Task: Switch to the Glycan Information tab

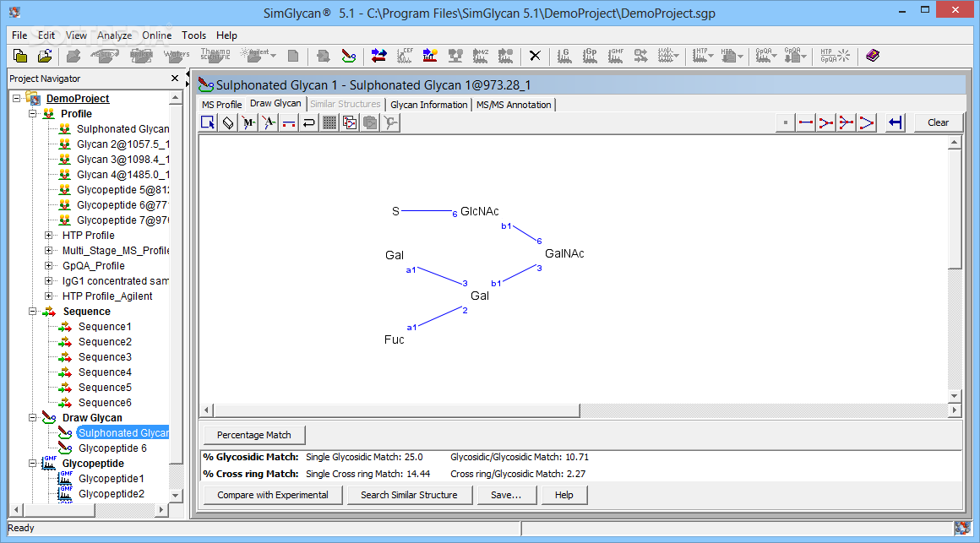Action: coord(429,105)
